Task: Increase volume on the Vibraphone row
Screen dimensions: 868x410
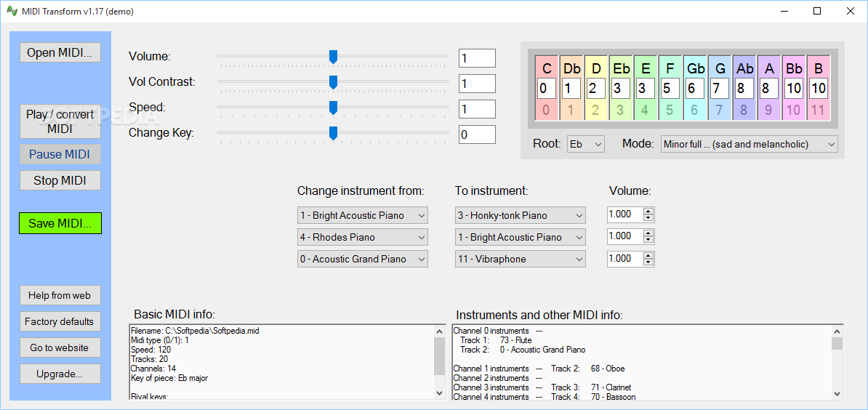Action: [648, 254]
